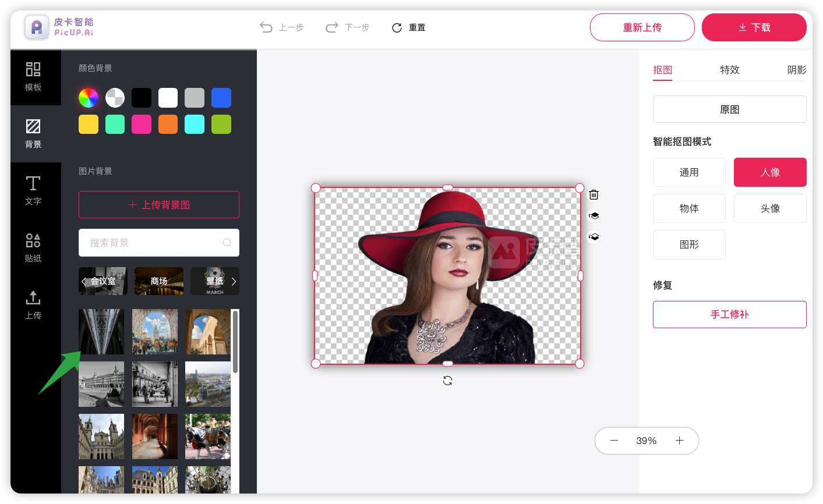
Task: Pick the dark corridor background thumbnail
Action: tap(101, 332)
